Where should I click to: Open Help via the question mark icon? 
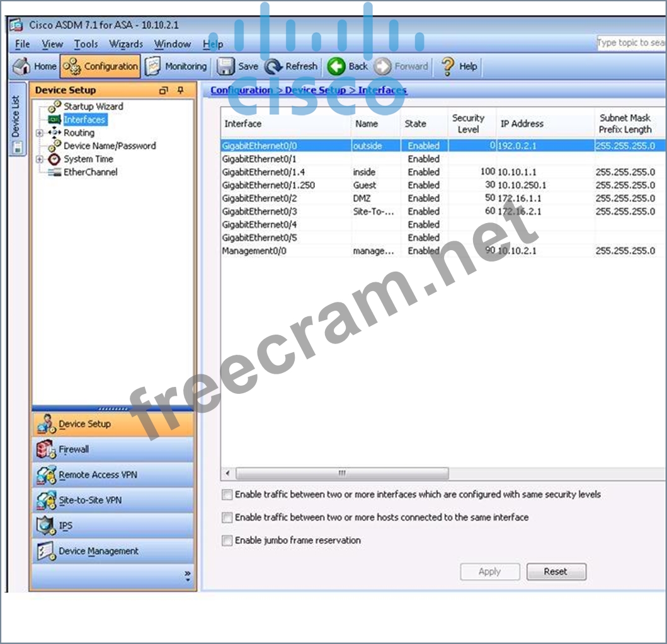(448, 66)
